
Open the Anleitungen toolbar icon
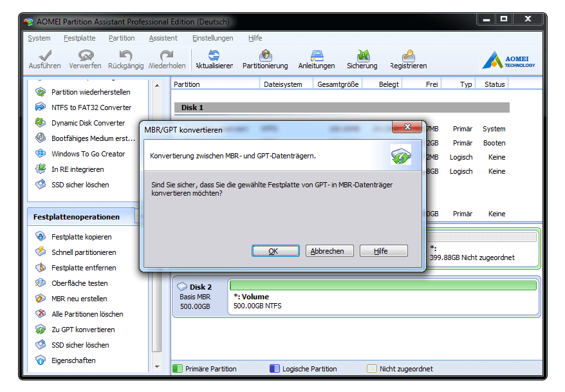[317, 55]
